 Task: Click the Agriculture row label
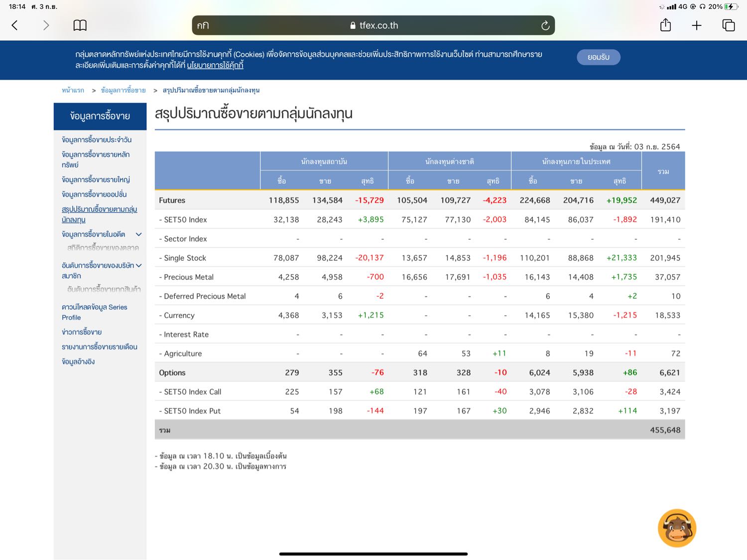pyautogui.click(x=180, y=354)
